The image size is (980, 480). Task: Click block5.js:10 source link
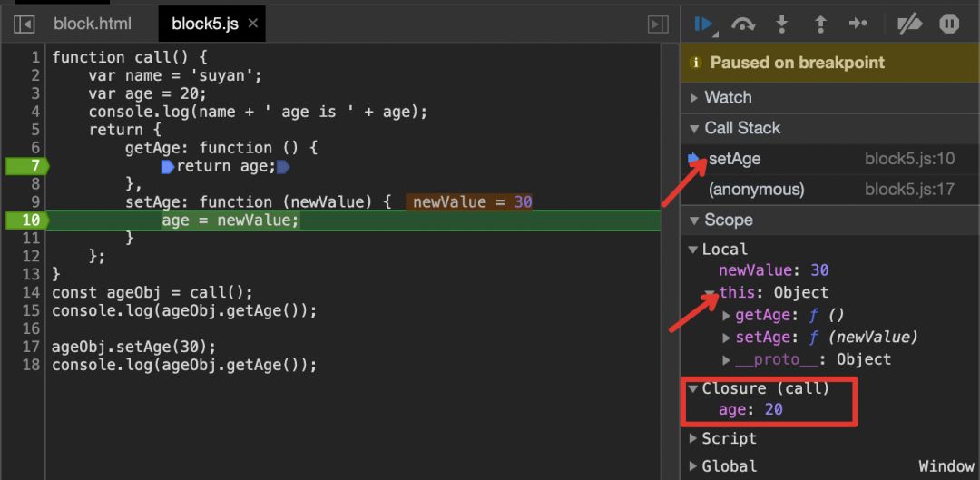tap(909, 159)
